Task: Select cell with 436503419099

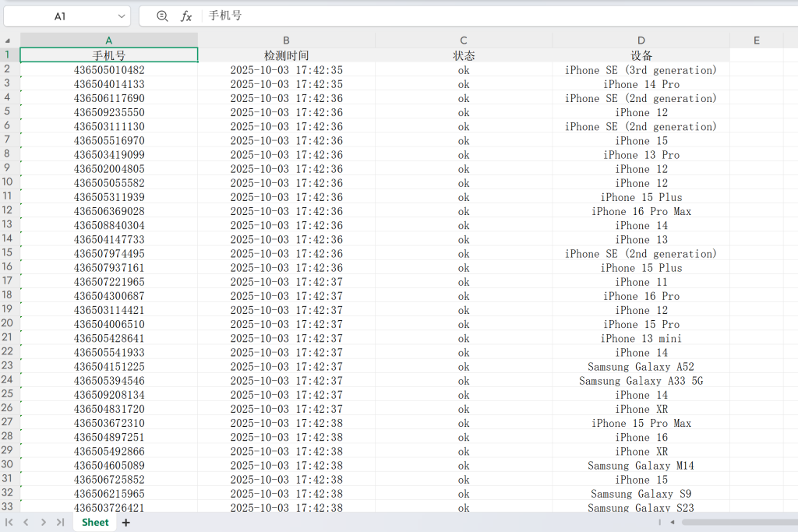Action: click(109, 155)
